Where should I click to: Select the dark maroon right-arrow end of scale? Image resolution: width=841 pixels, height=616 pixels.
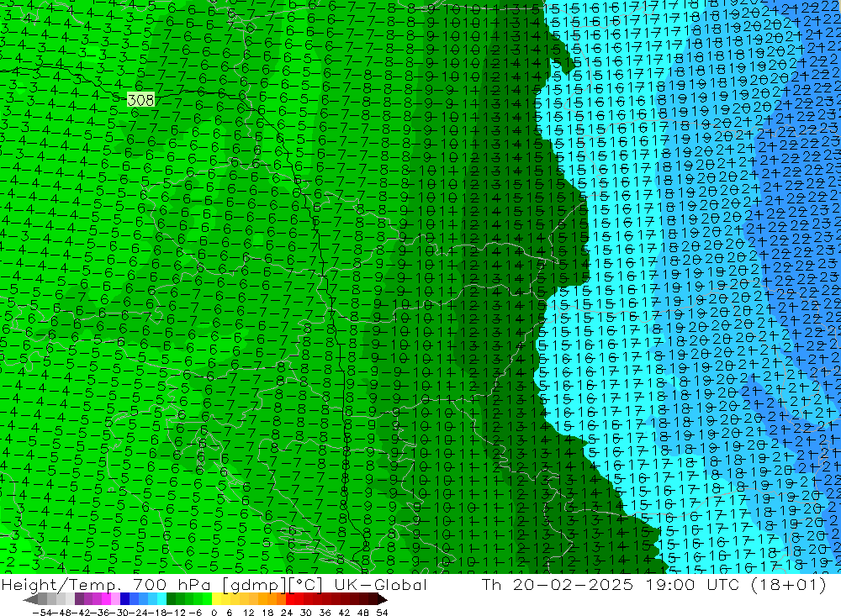point(383,599)
